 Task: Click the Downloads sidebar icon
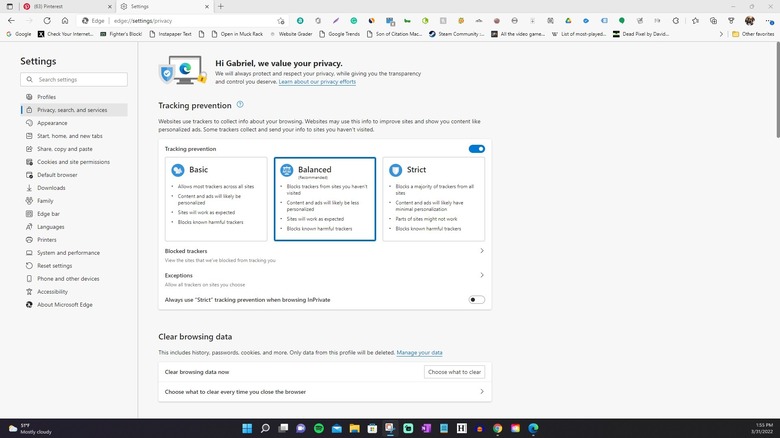pos(29,188)
